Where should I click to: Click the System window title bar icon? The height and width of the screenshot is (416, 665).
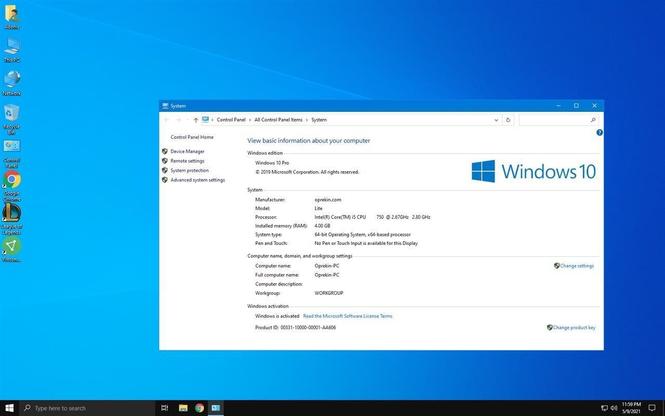pos(165,106)
